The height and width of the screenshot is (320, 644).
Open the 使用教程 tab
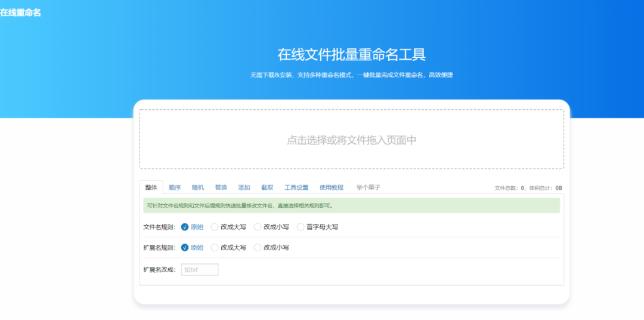click(x=332, y=187)
